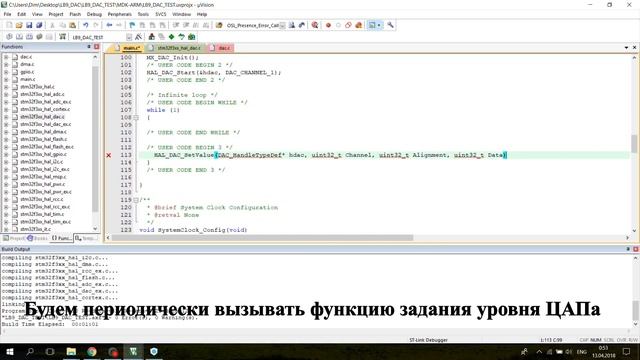Click the Open file toolbar icon
The image size is (640, 360).
click(x=19, y=25)
